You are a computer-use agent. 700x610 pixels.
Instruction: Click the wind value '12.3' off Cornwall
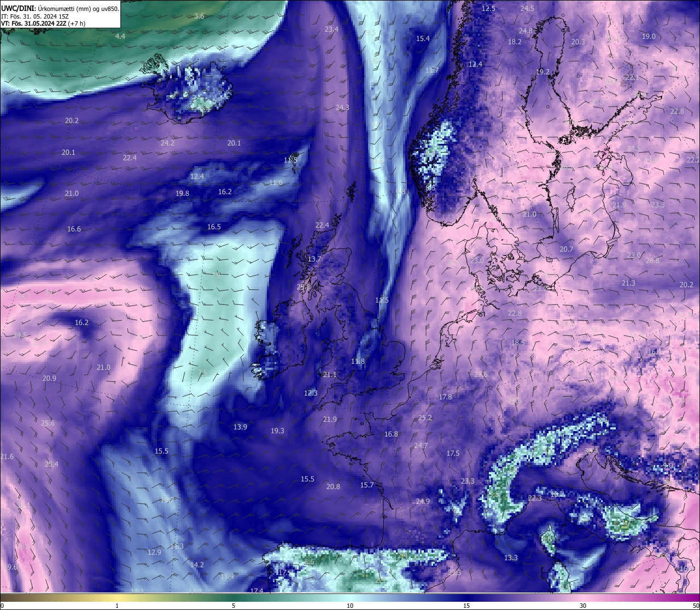point(311,393)
